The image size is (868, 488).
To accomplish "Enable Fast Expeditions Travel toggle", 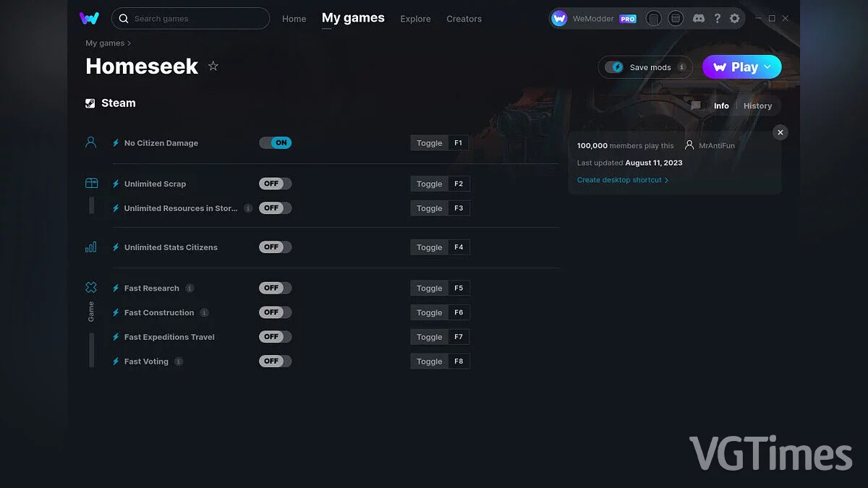I will (x=276, y=337).
